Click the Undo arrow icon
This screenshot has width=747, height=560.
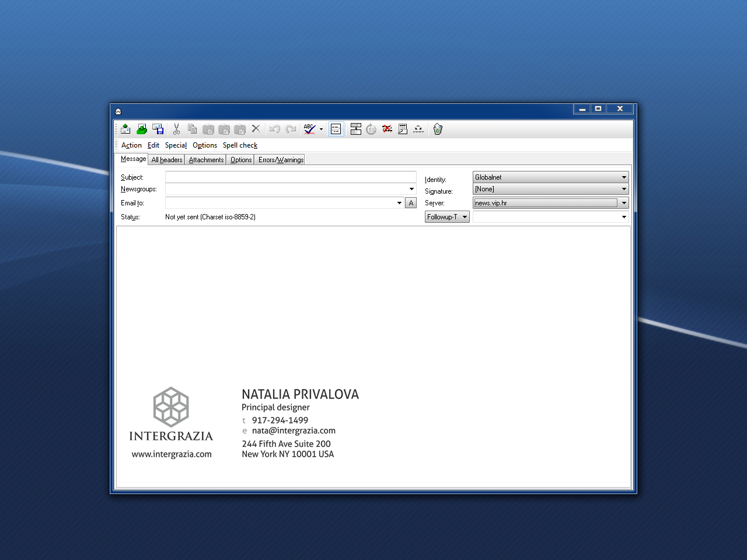tap(275, 129)
